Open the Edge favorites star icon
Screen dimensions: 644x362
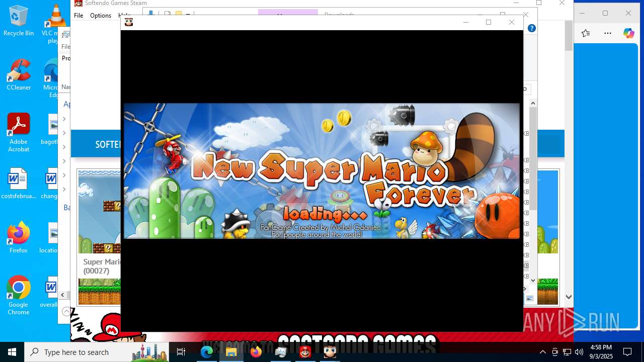click(x=586, y=33)
